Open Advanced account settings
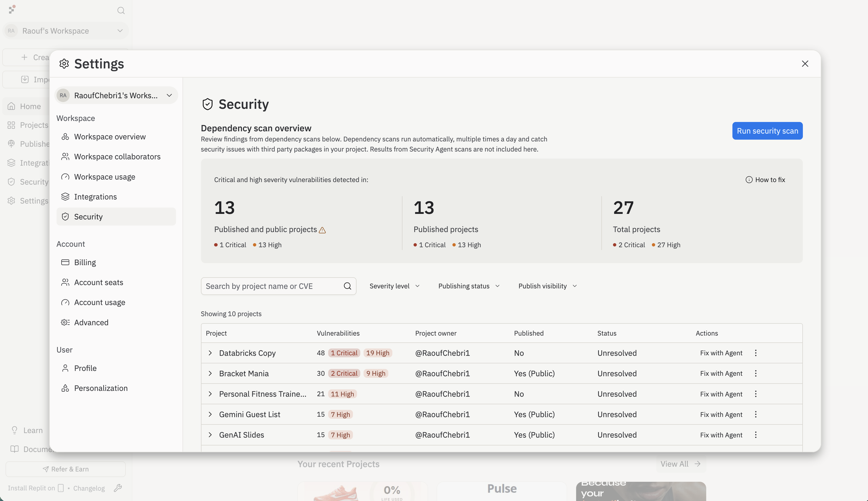The image size is (868, 501). coord(116,322)
